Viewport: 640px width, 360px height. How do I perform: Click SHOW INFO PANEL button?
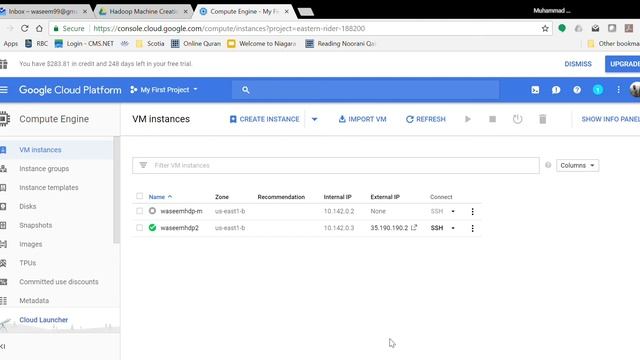point(610,119)
